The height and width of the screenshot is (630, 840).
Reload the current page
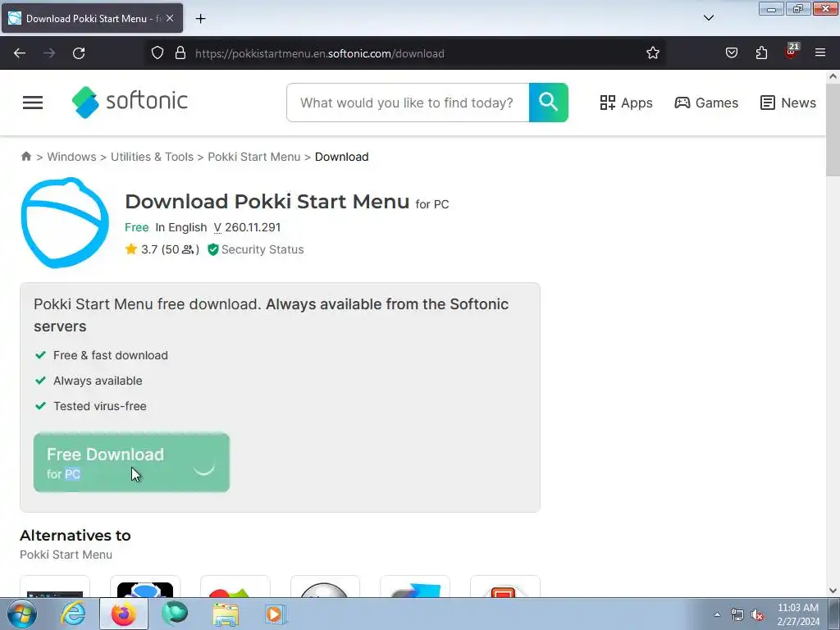(x=79, y=53)
